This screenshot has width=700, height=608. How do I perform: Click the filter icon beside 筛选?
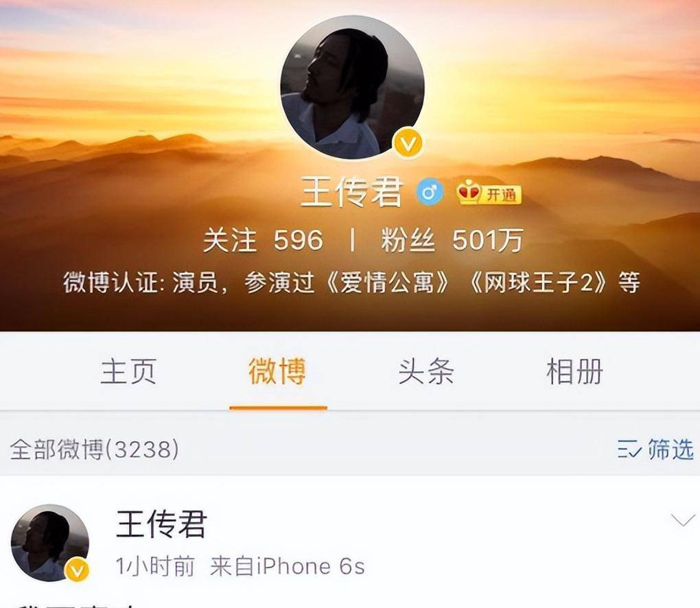pyautogui.click(x=629, y=449)
